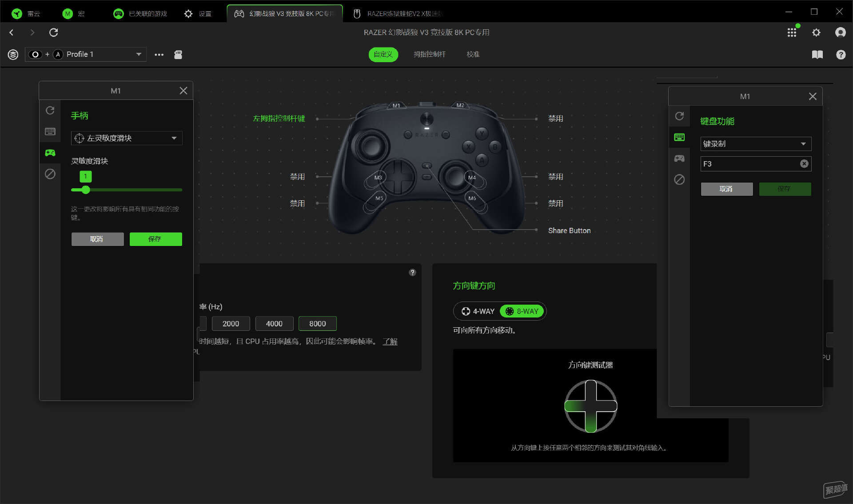
Task: Go forward using the forward arrow
Action: click(32, 32)
